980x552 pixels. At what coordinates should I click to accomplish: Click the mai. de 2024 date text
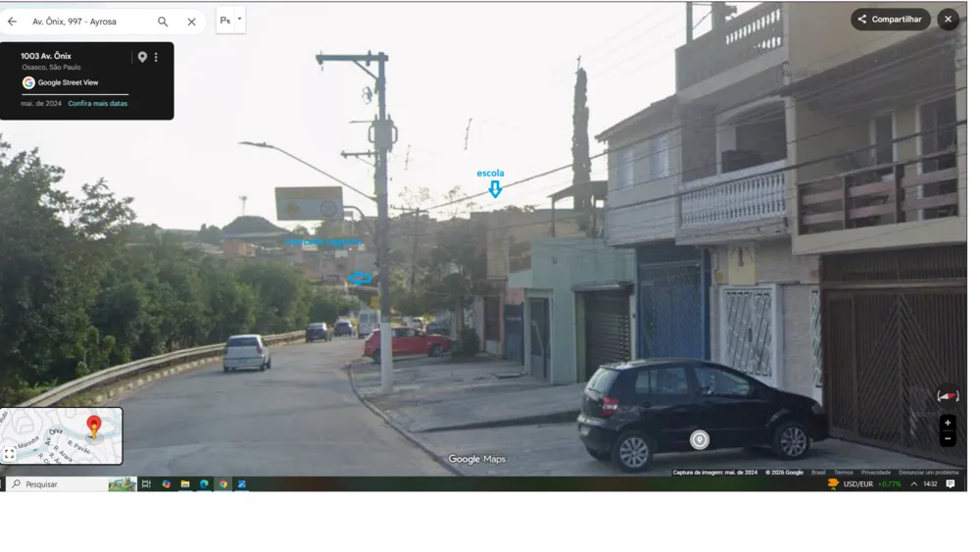tap(41, 104)
